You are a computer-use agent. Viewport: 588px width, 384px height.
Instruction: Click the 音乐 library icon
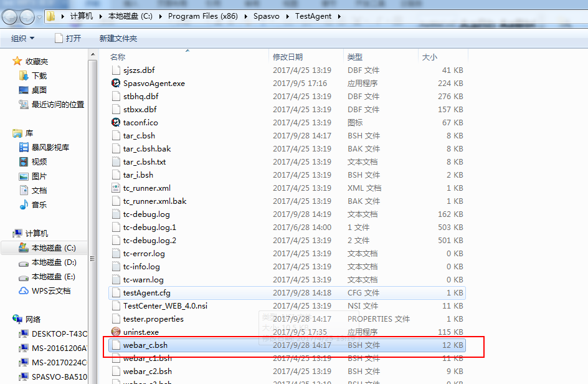point(24,204)
